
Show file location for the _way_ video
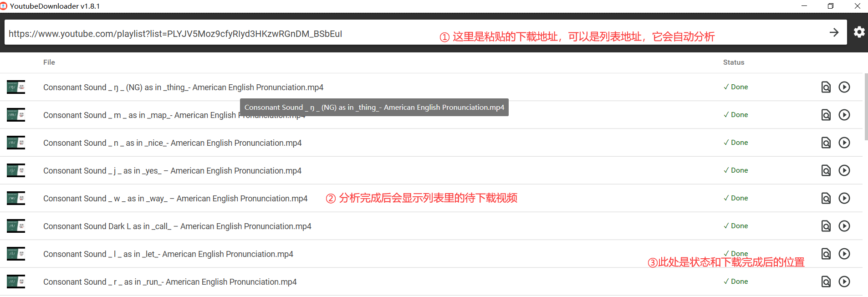[x=826, y=198]
